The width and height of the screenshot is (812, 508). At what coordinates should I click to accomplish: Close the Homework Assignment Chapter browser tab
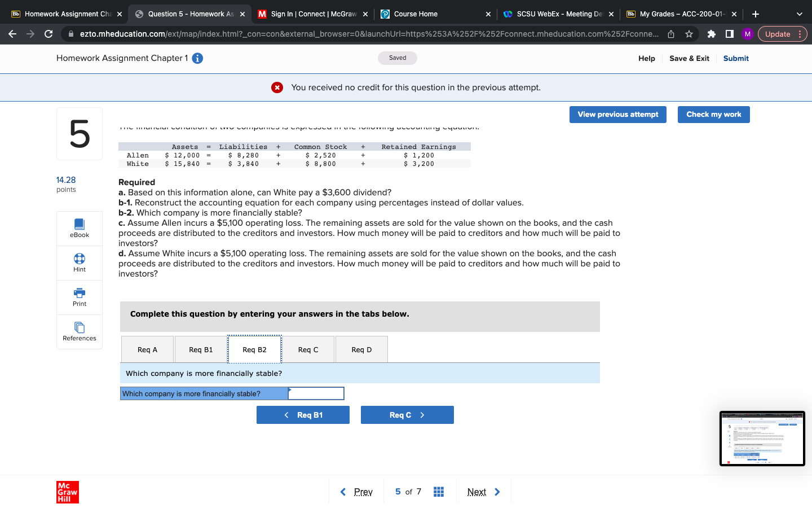click(119, 14)
